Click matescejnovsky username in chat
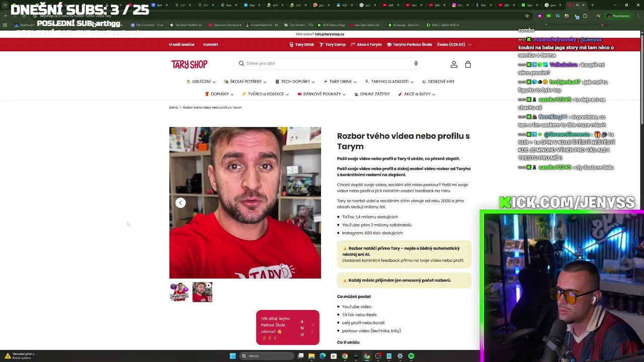This screenshot has height=362, width=644. pos(555,40)
